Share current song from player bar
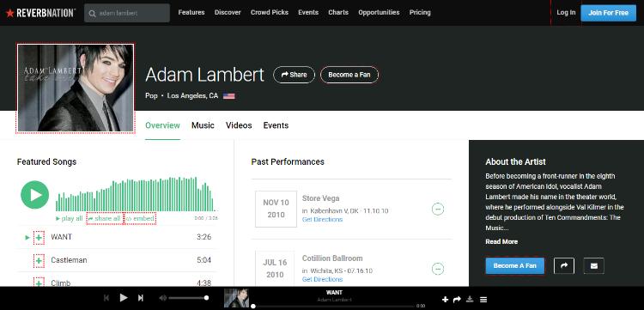The height and width of the screenshot is (310, 644). tap(457, 300)
